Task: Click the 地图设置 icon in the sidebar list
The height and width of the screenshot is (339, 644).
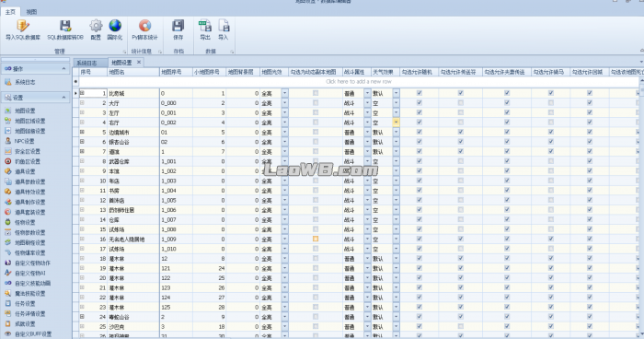Action: click(7, 111)
